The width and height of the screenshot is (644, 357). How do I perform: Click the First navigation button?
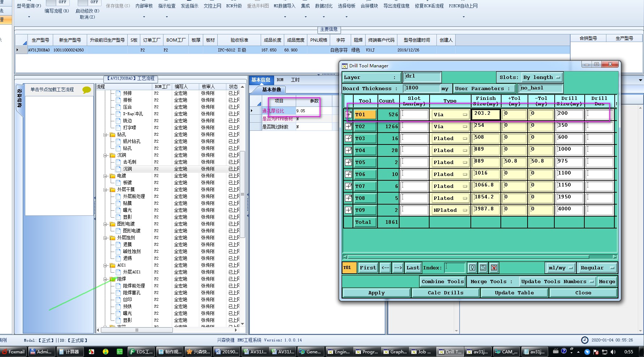(368, 268)
